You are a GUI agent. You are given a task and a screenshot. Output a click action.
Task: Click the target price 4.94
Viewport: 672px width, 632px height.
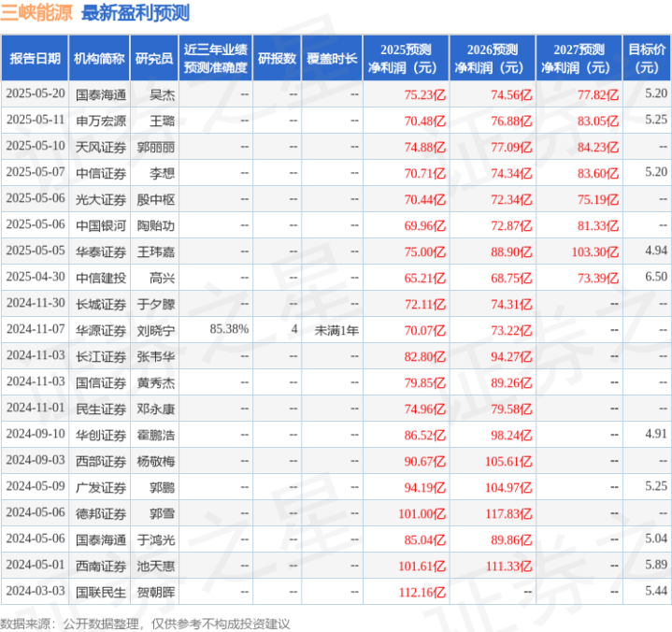(x=656, y=251)
